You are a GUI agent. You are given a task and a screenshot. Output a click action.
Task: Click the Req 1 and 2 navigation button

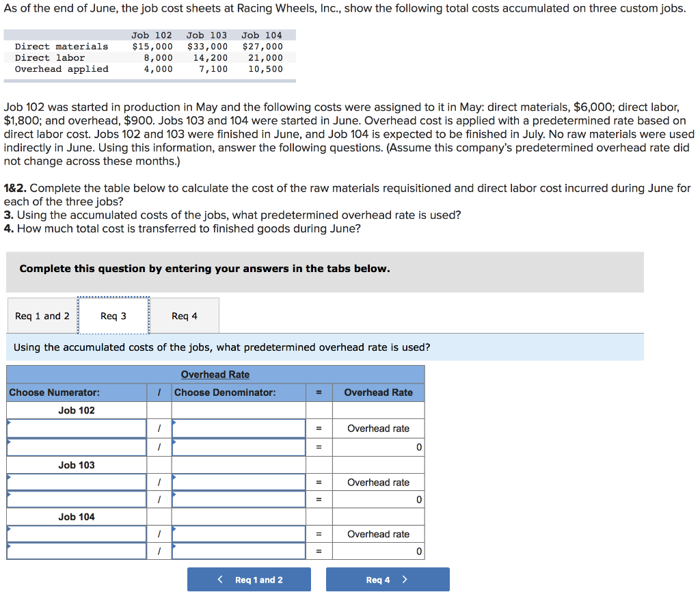tap(249, 579)
